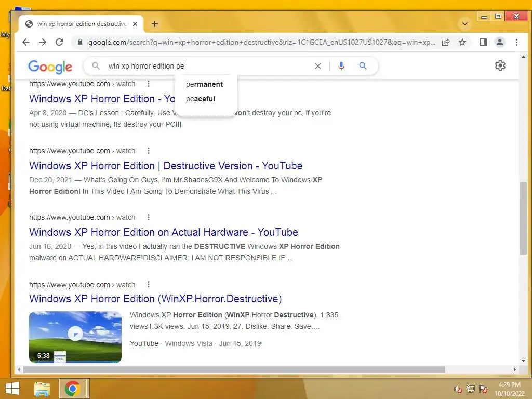Open the Action Center flag icon
This screenshot has width=532, height=399.
483,389
